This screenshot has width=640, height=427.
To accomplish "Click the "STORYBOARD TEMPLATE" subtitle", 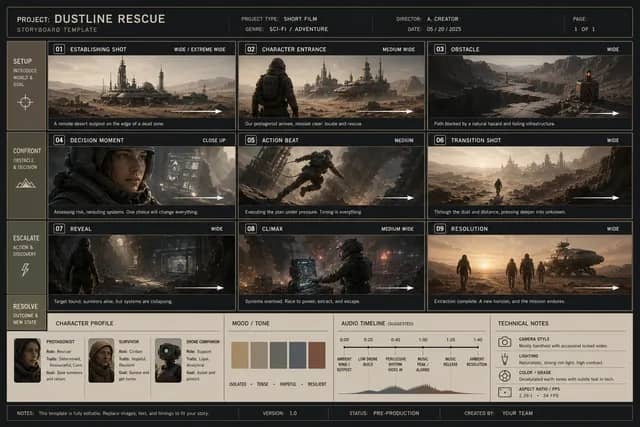I will [57, 30].
